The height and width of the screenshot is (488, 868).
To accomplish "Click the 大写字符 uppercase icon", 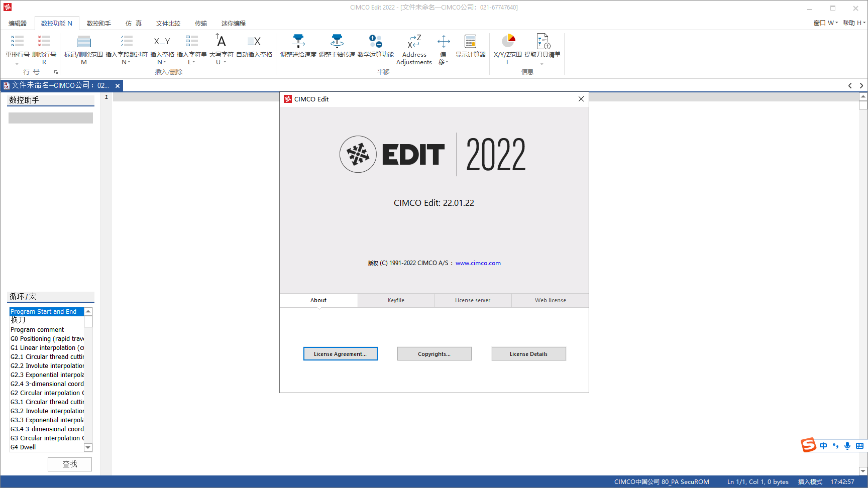I will [x=221, y=40].
